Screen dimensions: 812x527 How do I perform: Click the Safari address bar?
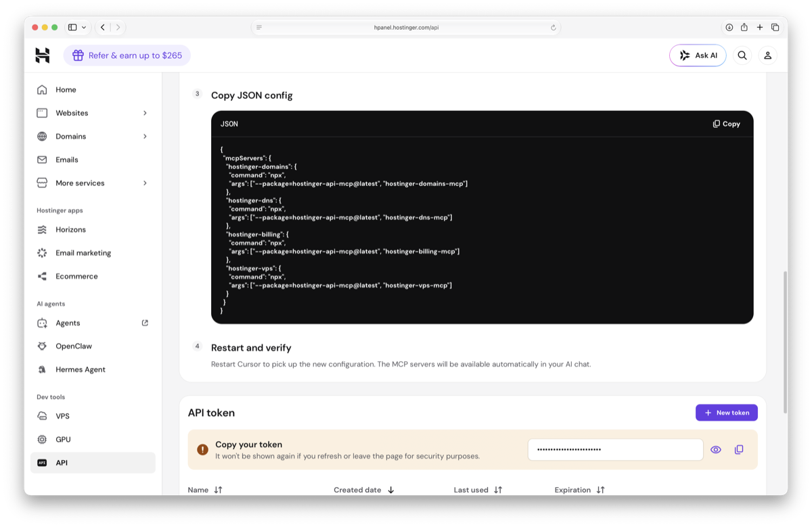click(406, 28)
